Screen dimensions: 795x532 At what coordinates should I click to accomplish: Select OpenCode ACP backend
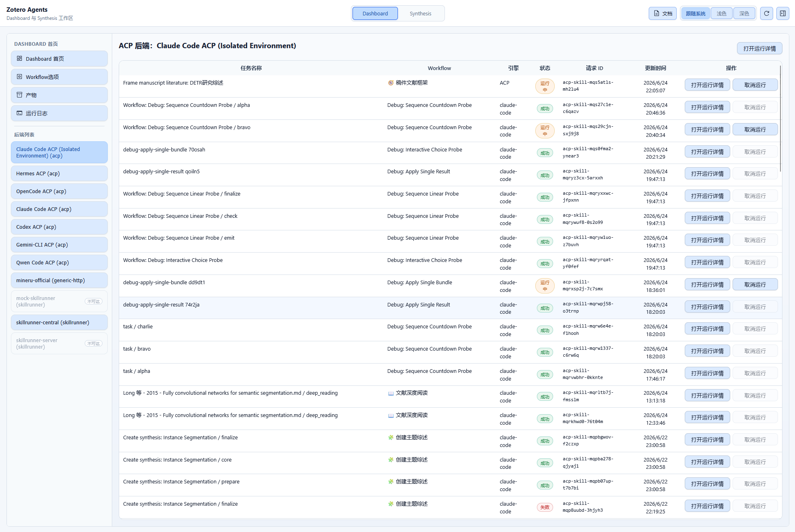click(x=59, y=191)
